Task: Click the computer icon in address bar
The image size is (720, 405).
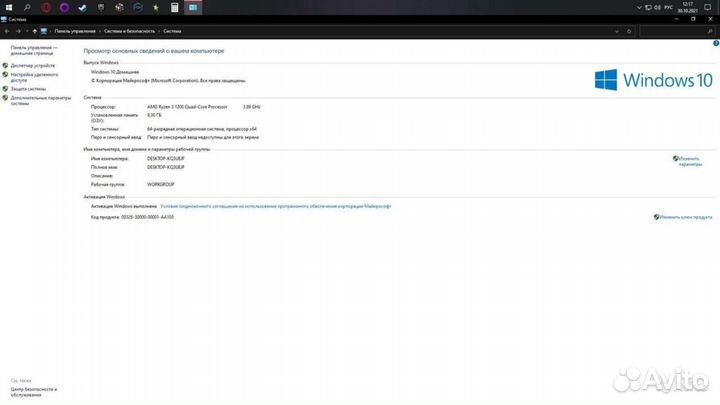Action: [x=44, y=31]
